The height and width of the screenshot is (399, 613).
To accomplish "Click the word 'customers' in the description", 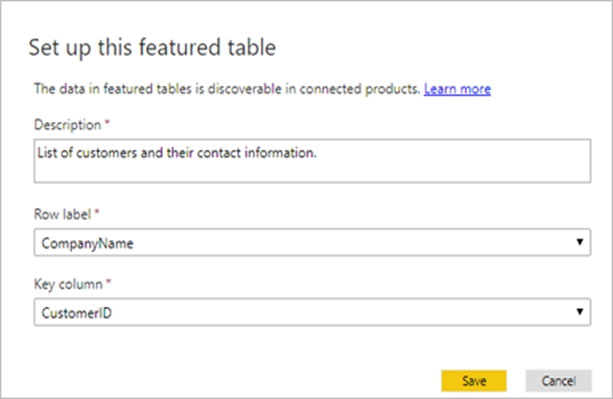I will (106, 153).
